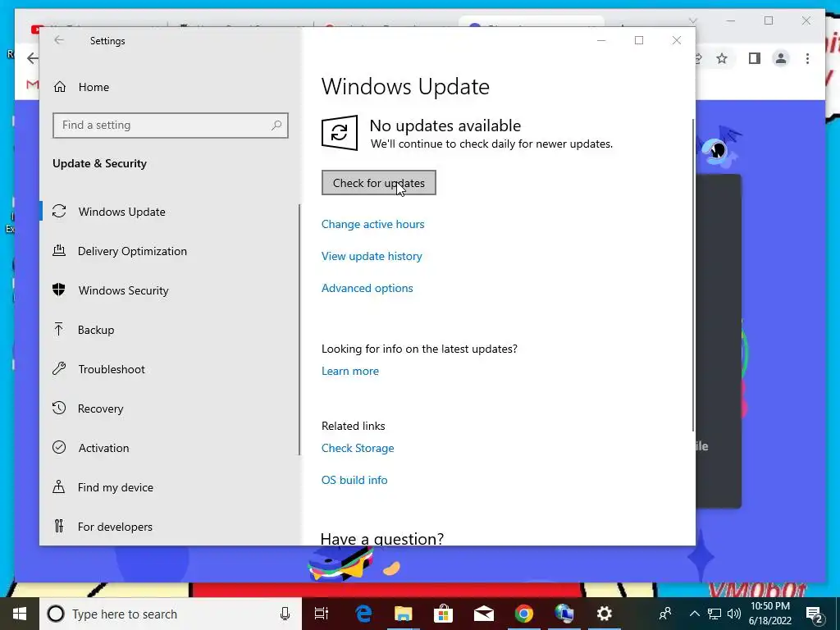Click the sidebar vertical scrollbar
Image resolution: width=840 pixels, height=630 pixels.
(299, 330)
